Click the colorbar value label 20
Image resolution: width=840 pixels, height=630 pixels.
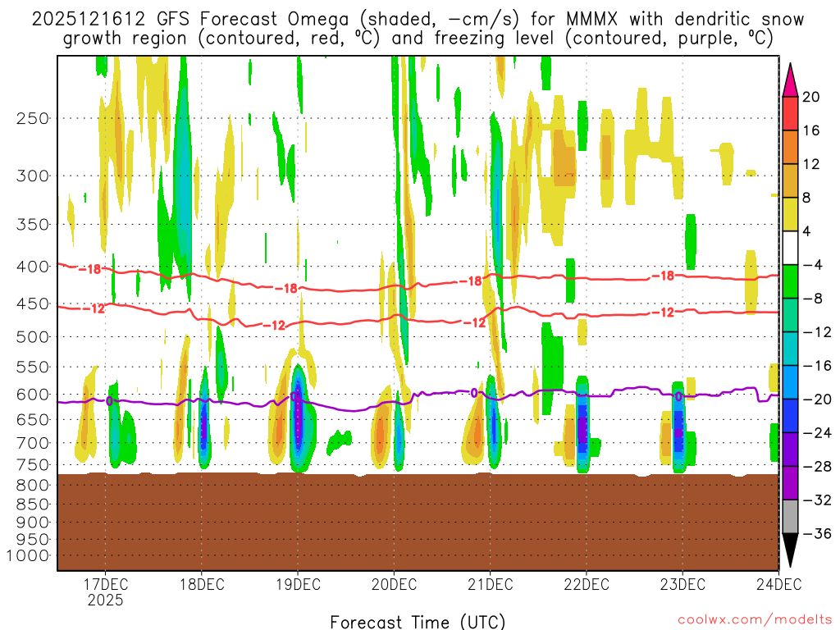pos(811,97)
